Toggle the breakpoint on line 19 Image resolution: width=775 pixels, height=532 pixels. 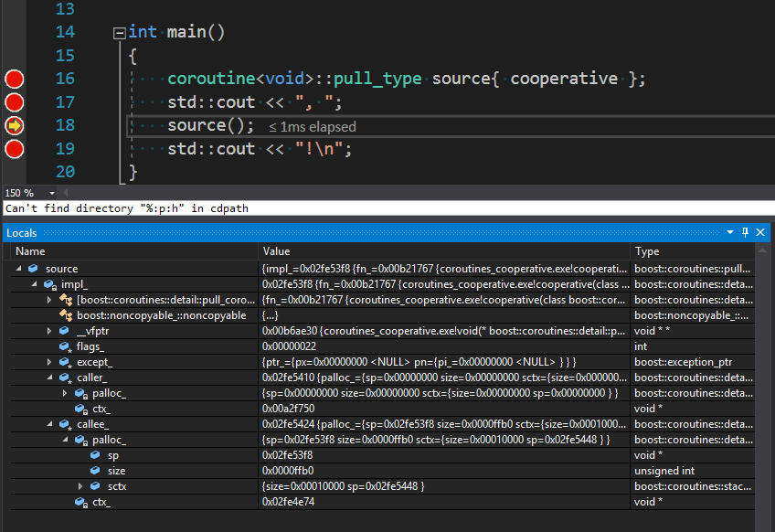(x=15, y=149)
